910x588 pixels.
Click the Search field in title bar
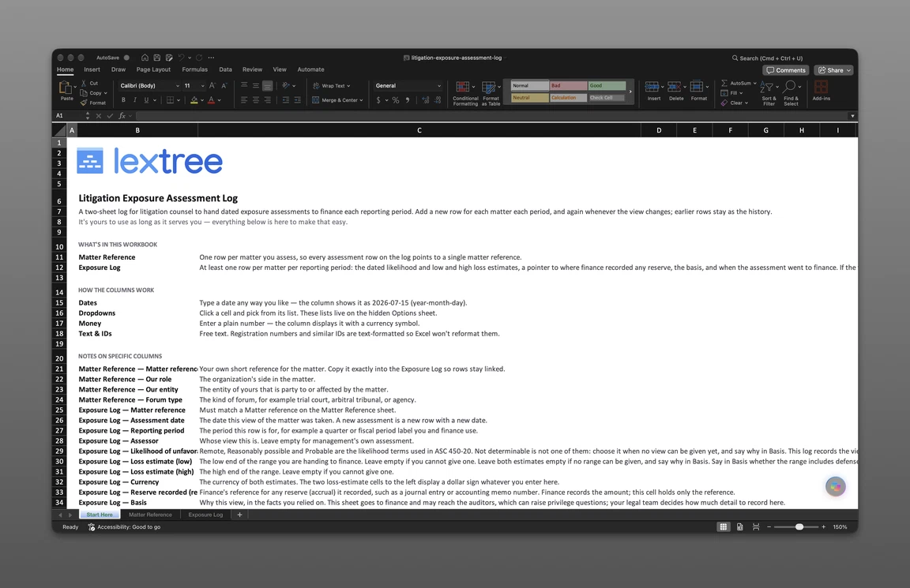tap(767, 58)
